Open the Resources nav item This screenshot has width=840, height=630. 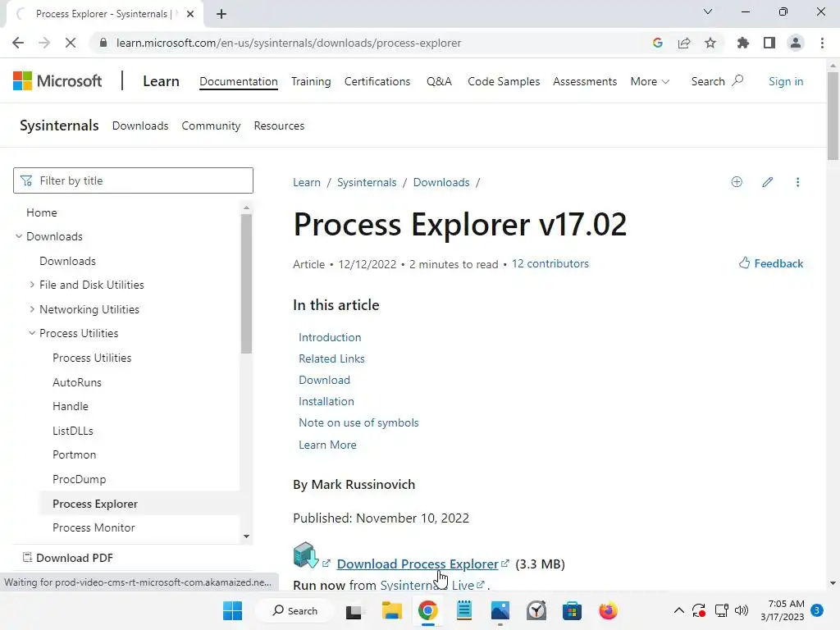point(279,126)
